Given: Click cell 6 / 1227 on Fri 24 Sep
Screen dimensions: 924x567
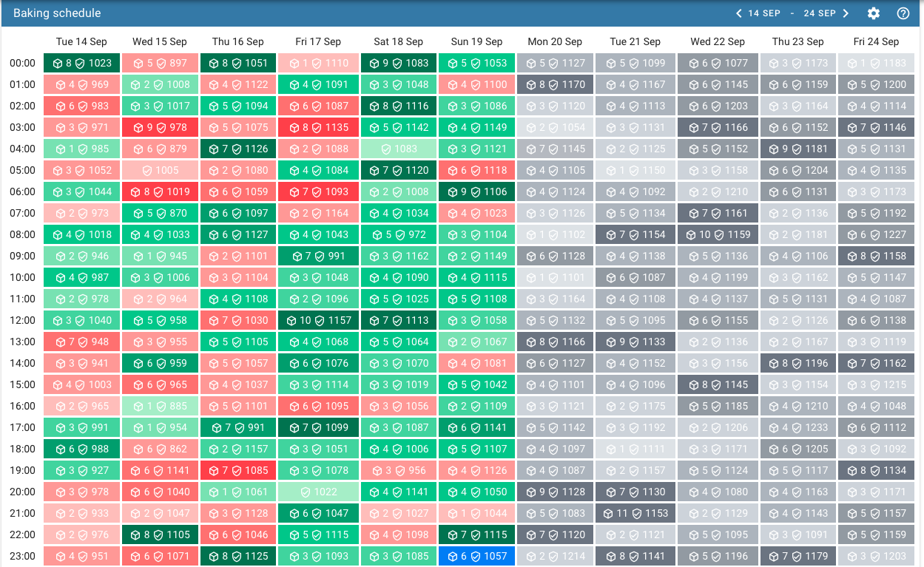Looking at the screenshot, I should pyautogui.click(x=877, y=235).
